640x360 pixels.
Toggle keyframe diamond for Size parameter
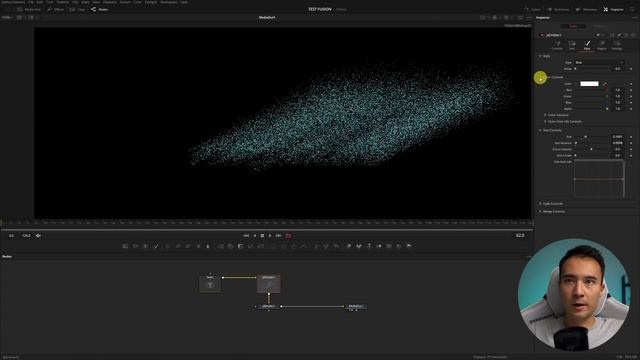point(631,137)
